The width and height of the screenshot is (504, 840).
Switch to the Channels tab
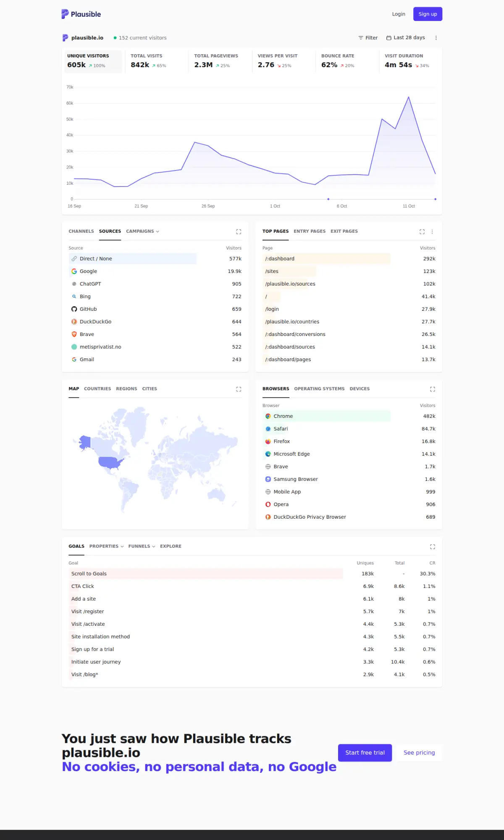pyautogui.click(x=81, y=231)
